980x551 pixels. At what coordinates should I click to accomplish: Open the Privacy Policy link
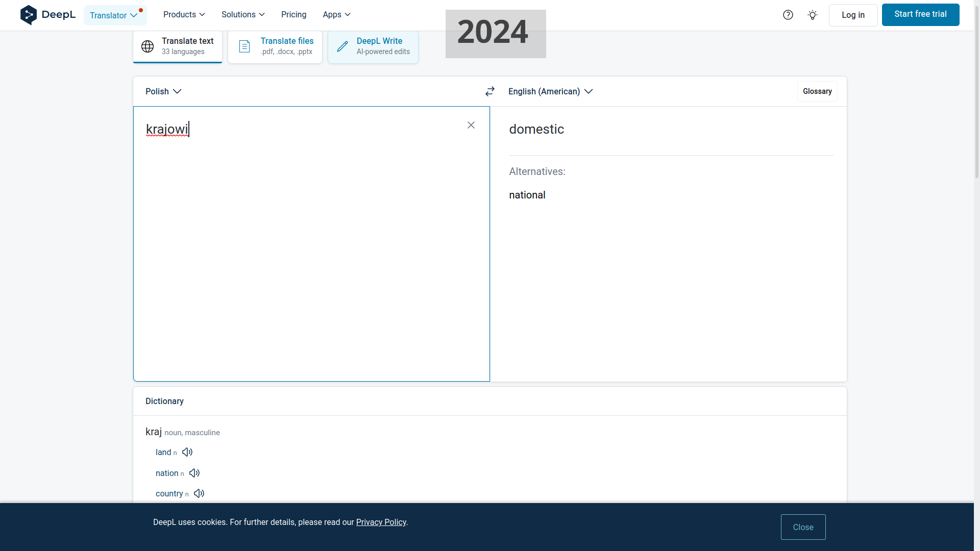[381, 522]
